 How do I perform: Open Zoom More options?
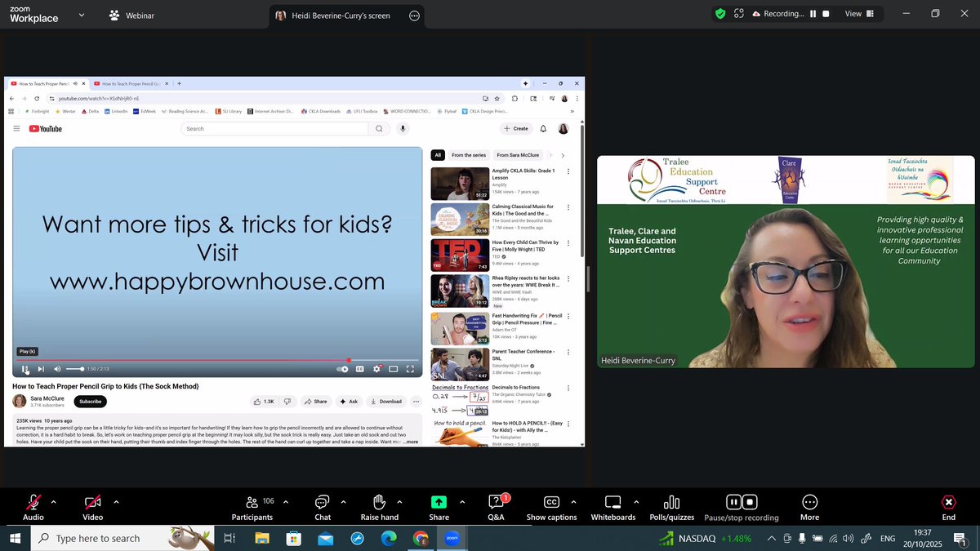(810, 507)
